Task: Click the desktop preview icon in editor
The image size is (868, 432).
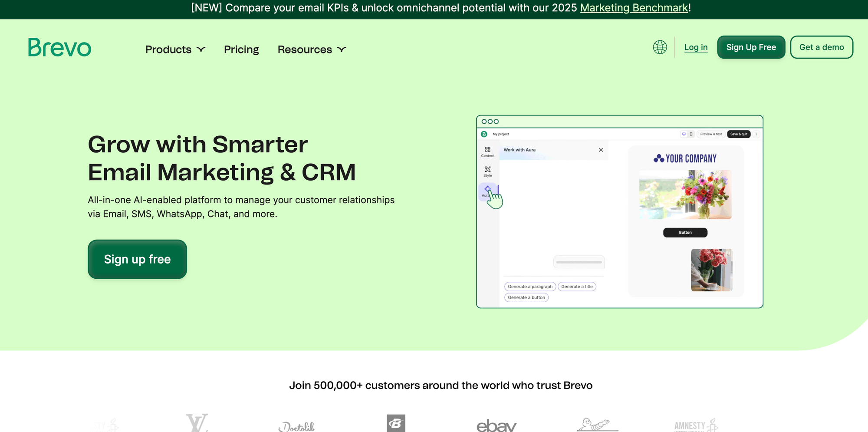Action: (x=684, y=134)
